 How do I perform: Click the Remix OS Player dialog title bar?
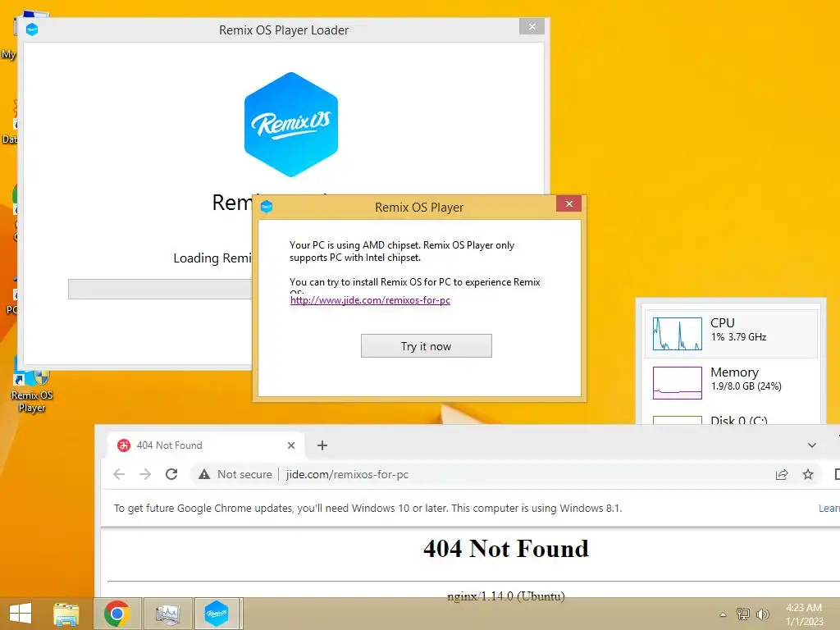[419, 207]
